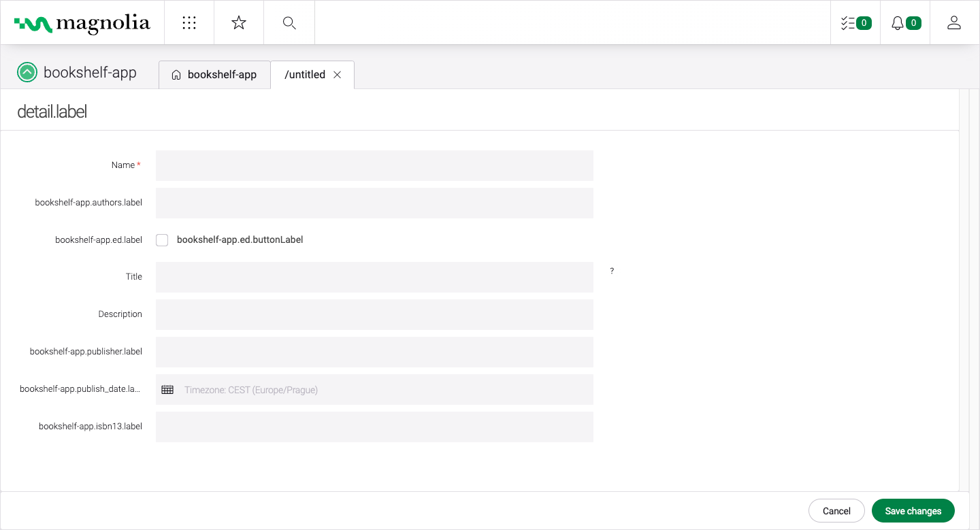The width and height of the screenshot is (980, 530).
Task: Switch to the bookshelf-app home tab
Action: click(214, 75)
